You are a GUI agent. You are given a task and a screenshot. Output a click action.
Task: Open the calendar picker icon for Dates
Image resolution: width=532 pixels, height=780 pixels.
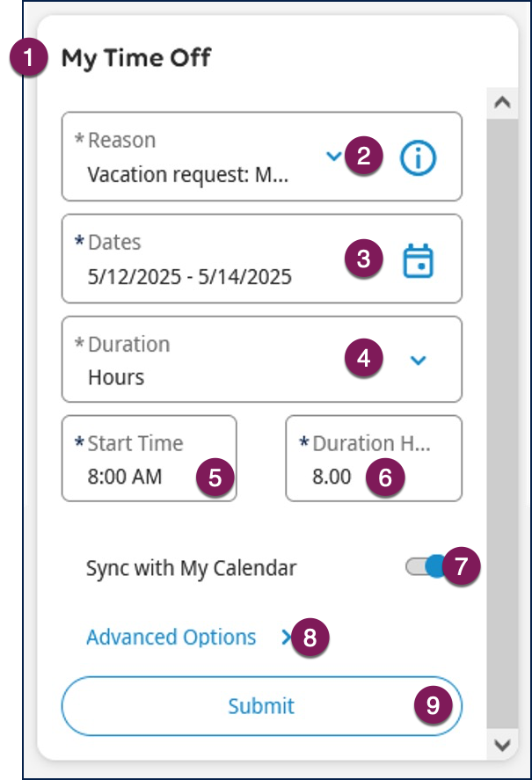click(418, 261)
